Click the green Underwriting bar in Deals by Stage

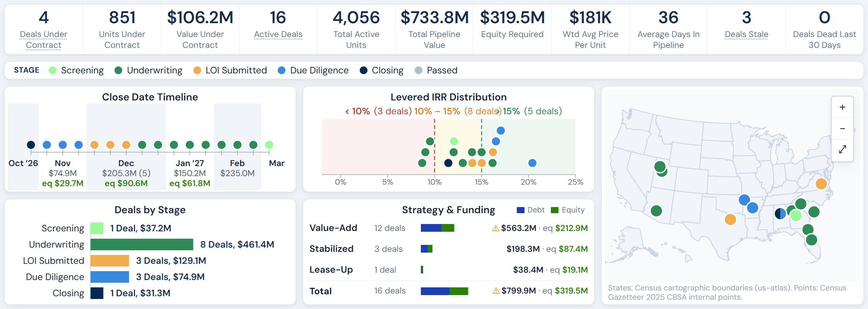142,244
